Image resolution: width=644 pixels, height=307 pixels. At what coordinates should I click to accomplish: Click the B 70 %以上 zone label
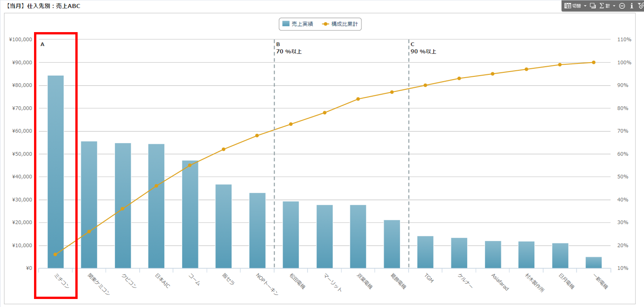(289, 48)
